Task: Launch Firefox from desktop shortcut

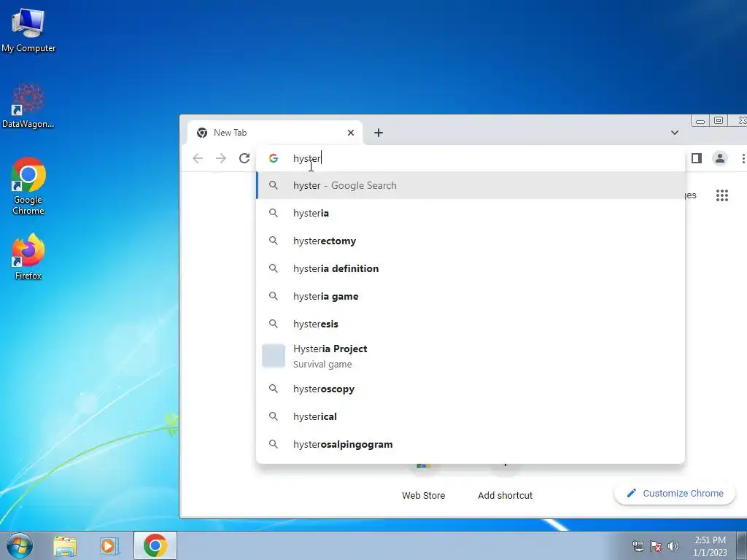Action: (28, 256)
